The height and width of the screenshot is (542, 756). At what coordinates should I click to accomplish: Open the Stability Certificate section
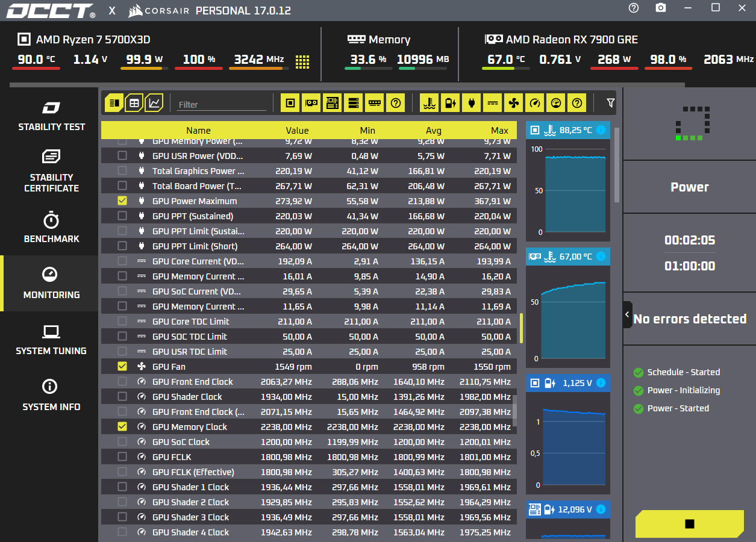[x=51, y=171]
